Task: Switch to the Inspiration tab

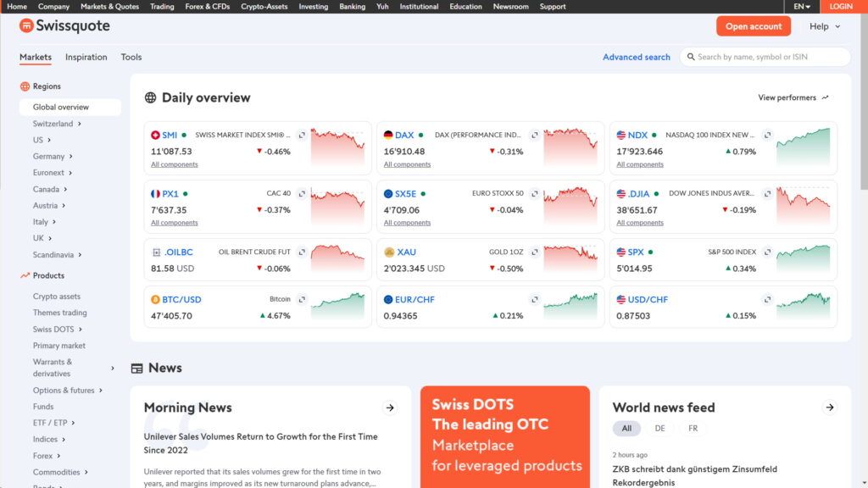Action: point(86,57)
